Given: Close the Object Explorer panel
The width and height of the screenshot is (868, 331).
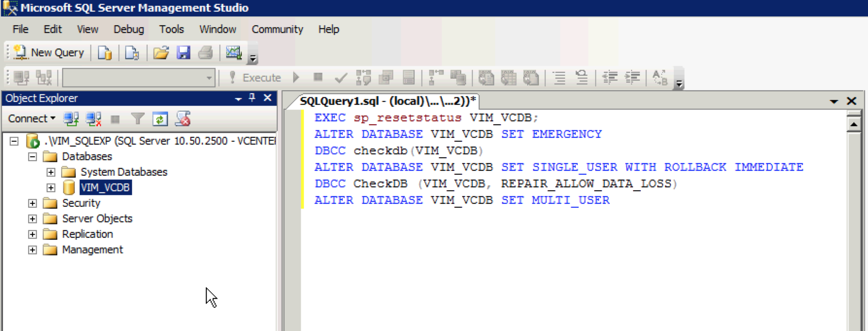Looking at the screenshot, I should (x=267, y=98).
